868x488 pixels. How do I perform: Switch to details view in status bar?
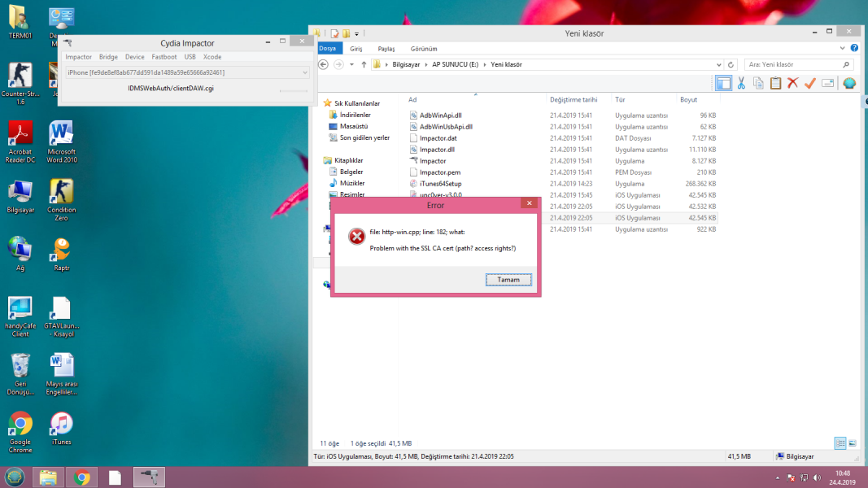click(840, 443)
